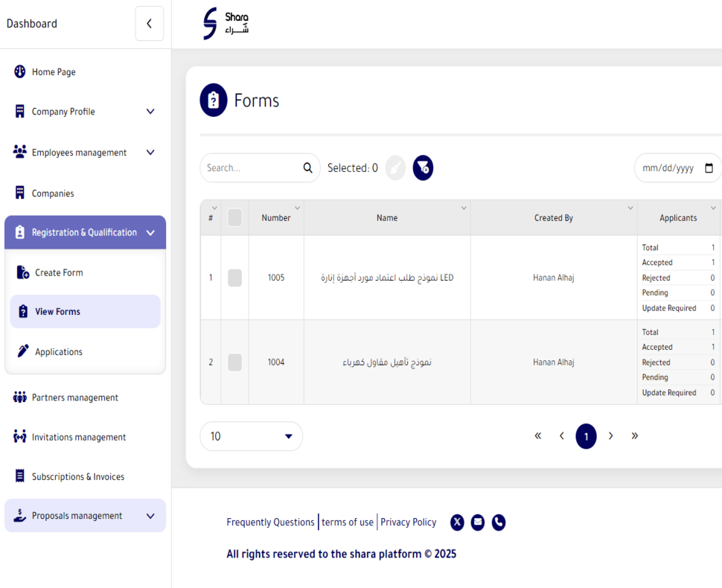Image resolution: width=722 pixels, height=588 pixels.
Task: Click the clear filters funnel icon
Action: [x=423, y=167]
